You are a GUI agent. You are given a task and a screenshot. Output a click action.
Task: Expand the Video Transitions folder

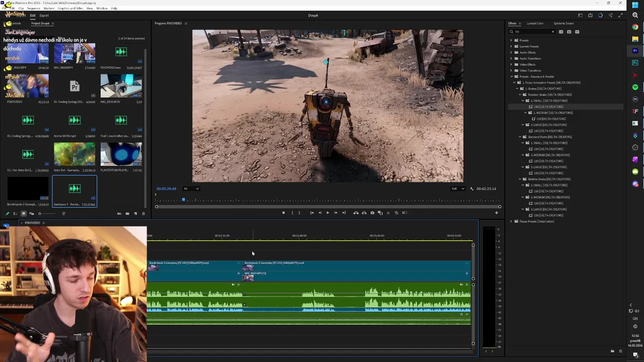click(511, 70)
